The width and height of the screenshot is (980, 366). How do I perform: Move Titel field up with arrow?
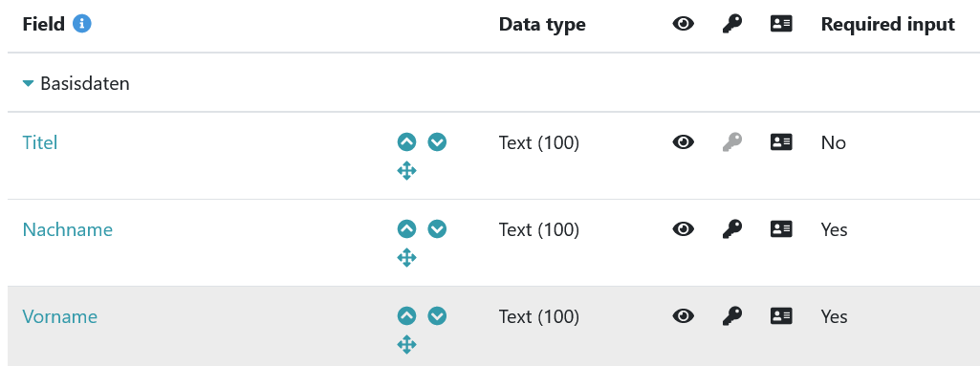407,142
